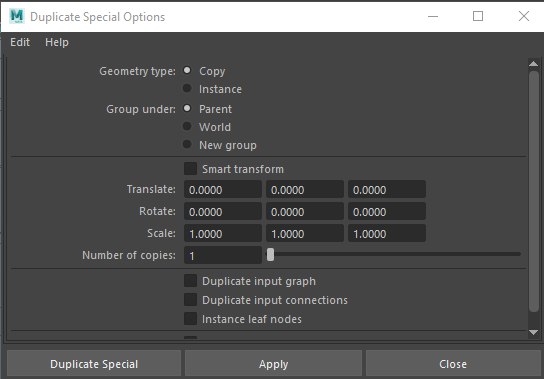
Task: Click the scroll up arrow
Action: [x=533, y=64]
